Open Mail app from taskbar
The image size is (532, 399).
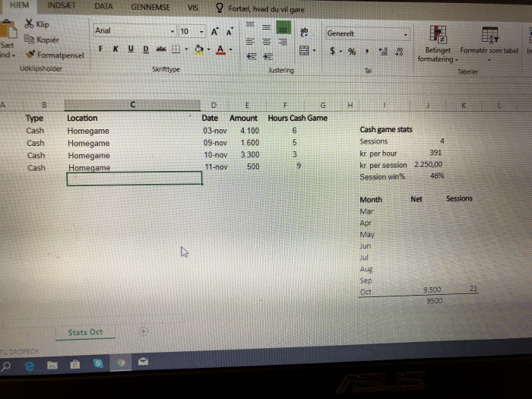(143, 362)
